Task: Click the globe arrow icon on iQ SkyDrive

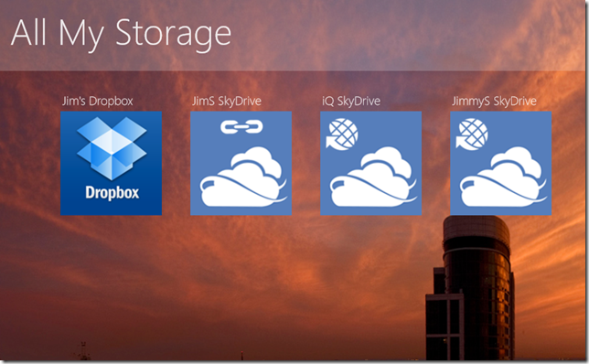Action: tap(342, 134)
